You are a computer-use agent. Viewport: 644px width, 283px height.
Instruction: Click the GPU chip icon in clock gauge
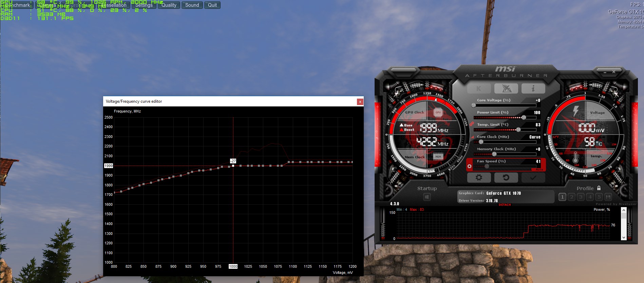click(438, 113)
